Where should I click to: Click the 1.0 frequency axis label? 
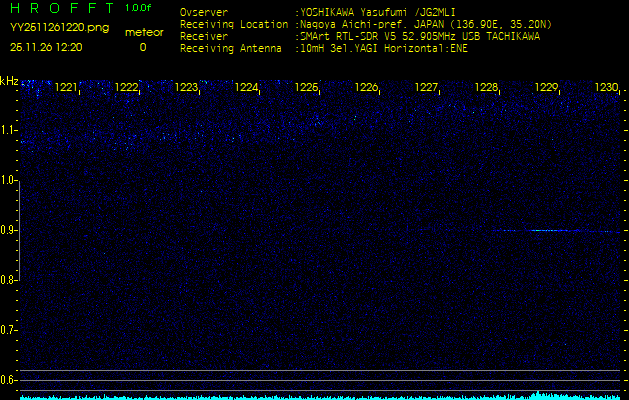[9, 180]
